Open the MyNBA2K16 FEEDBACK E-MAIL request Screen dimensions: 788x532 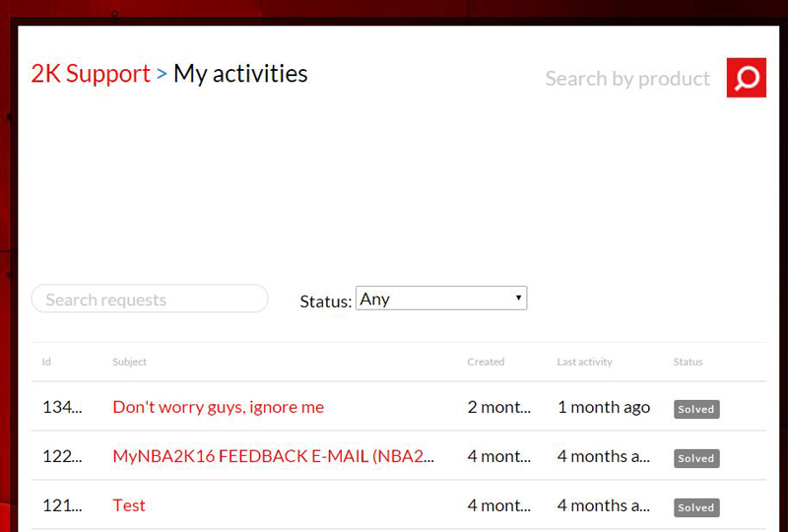274,456
